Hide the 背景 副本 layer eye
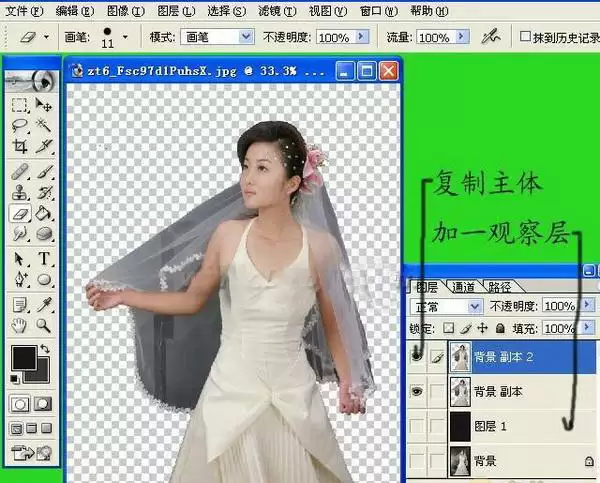The height and width of the screenshot is (483, 600). point(417,391)
